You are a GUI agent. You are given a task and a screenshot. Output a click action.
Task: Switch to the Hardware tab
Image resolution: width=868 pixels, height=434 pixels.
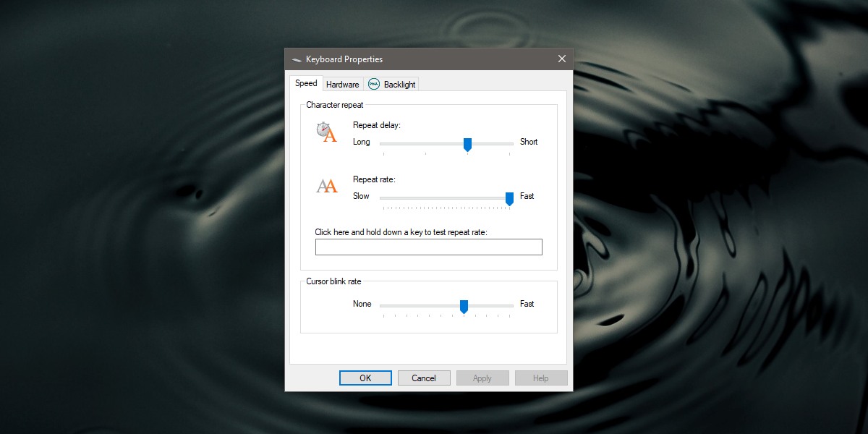(x=342, y=84)
